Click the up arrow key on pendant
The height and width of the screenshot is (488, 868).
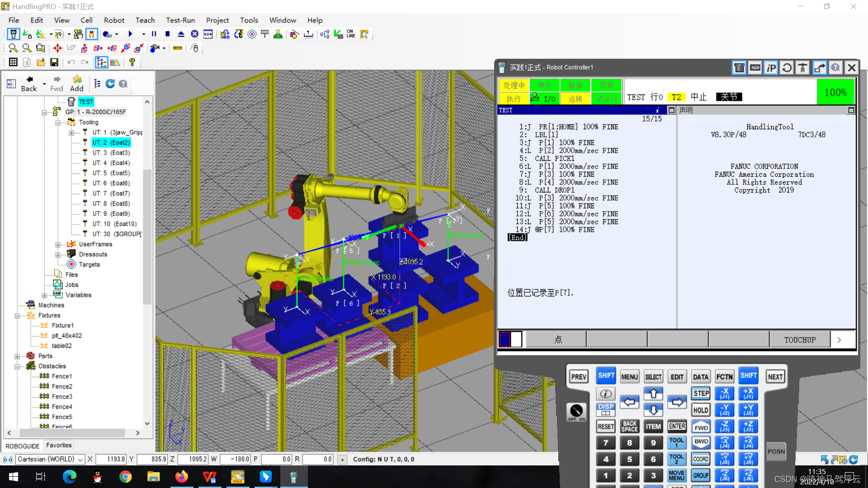pos(653,394)
